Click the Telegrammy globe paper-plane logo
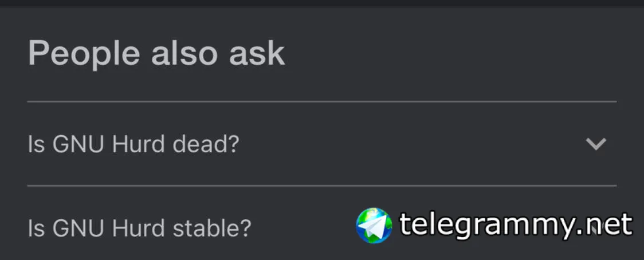 click(x=374, y=225)
